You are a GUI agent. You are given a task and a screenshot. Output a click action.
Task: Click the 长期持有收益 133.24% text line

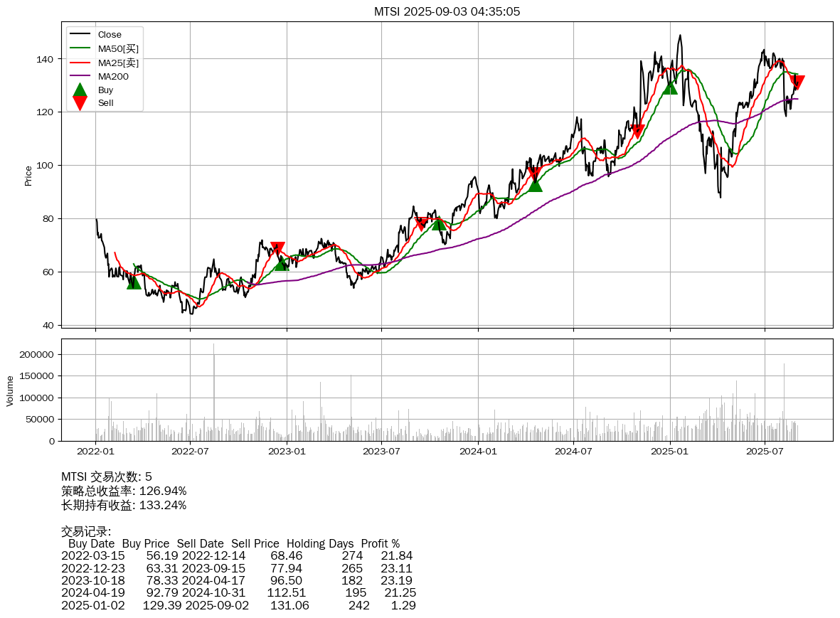pyautogui.click(x=124, y=505)
